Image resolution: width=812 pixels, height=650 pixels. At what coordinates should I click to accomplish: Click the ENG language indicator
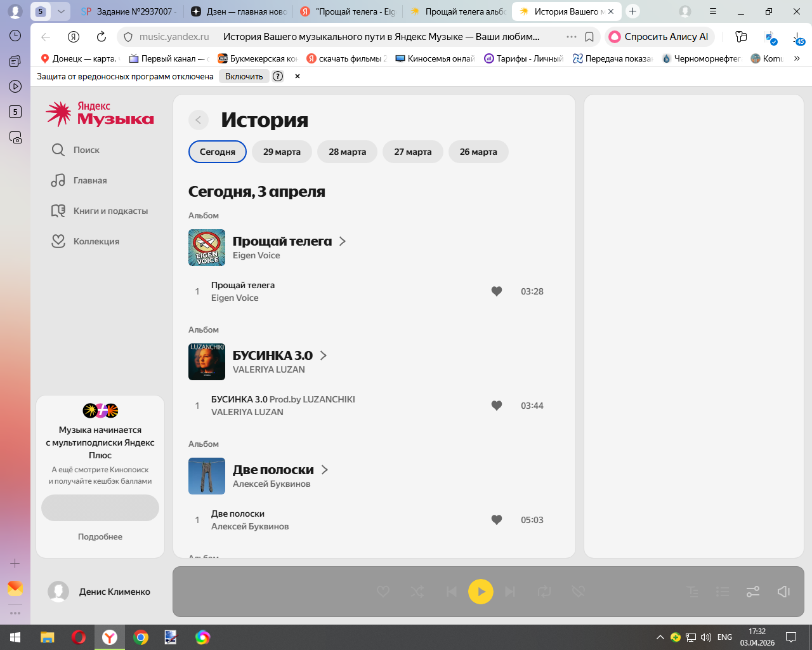pos(724,637)
